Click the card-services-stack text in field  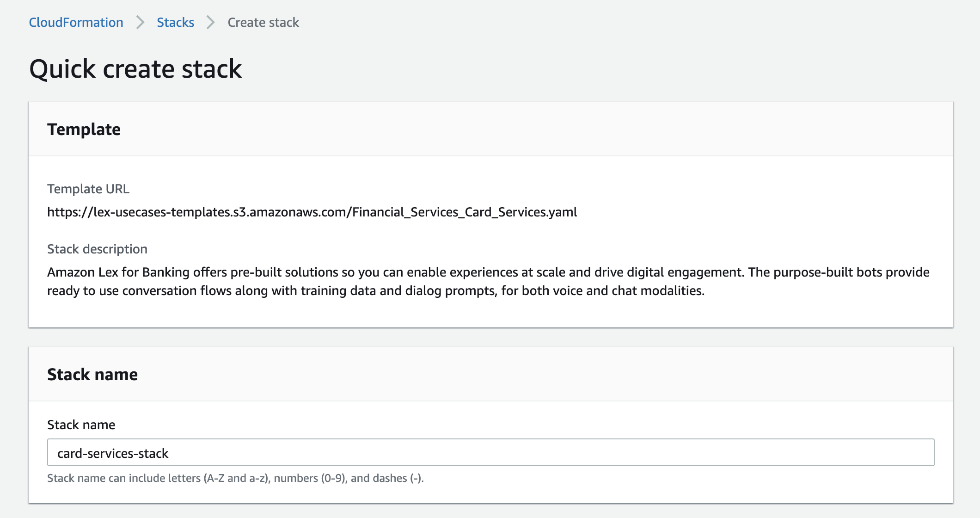coord(113,453)
